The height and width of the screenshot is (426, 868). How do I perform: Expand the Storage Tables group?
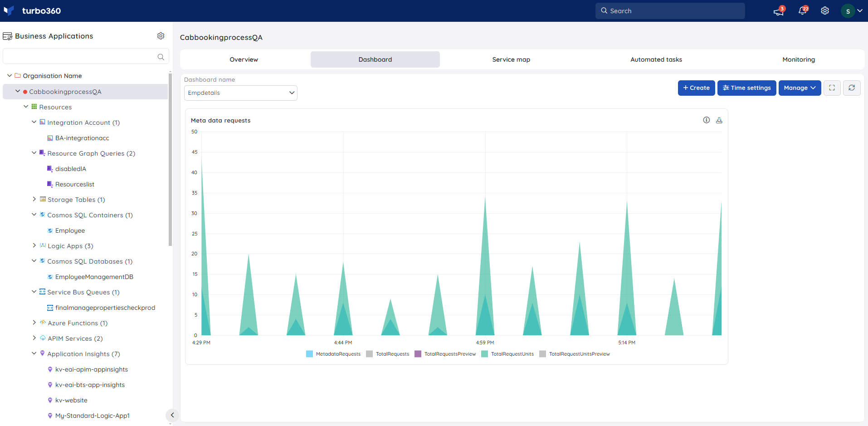coord(34,199)
